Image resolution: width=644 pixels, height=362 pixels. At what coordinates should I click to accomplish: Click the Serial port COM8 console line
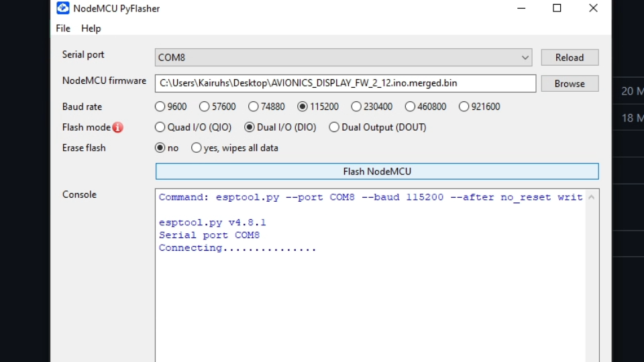tap(209, 235)
